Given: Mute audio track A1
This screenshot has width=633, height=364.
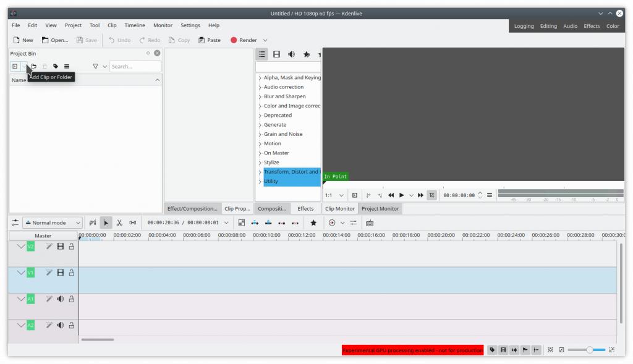Looking at the screenshot, I should tap(61, 299).
